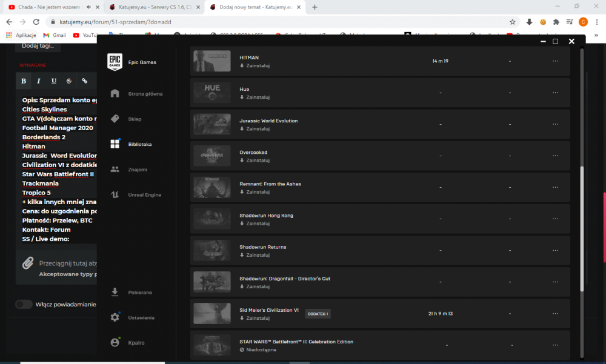Open the Sklep tag icon
The image size is (606, 364).
115,119
